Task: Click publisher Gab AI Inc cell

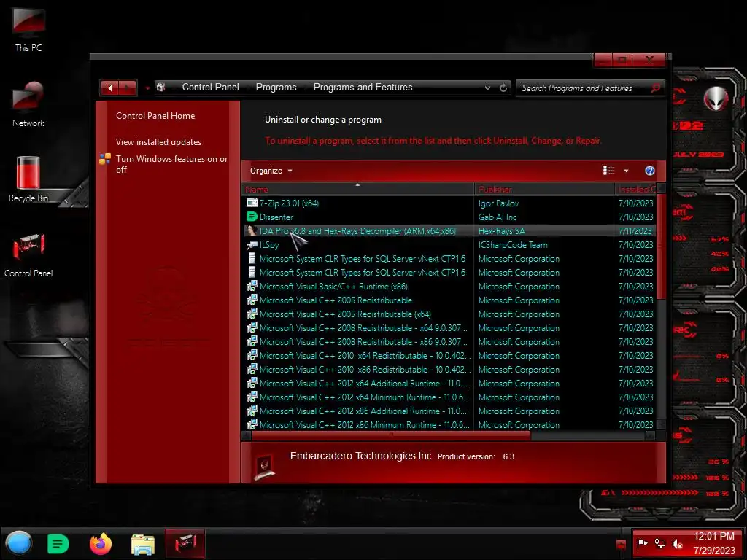Action: (498, 217)
